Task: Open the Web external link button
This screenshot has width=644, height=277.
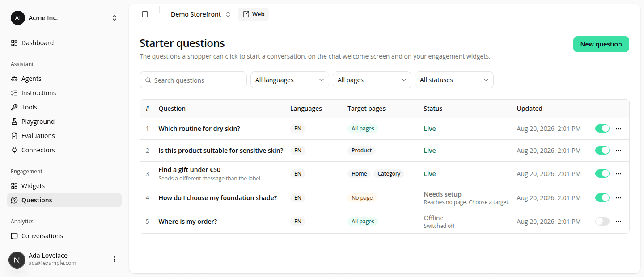Action: 253,14
